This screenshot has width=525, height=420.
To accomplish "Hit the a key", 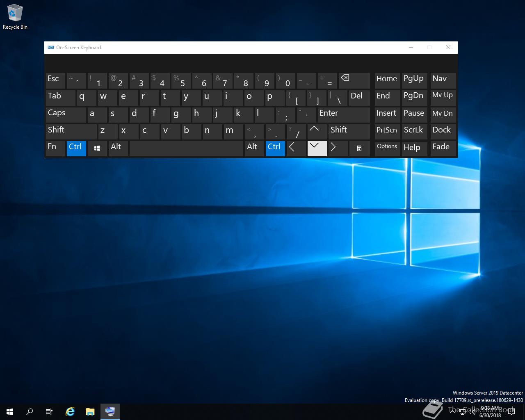I will 97,115.
